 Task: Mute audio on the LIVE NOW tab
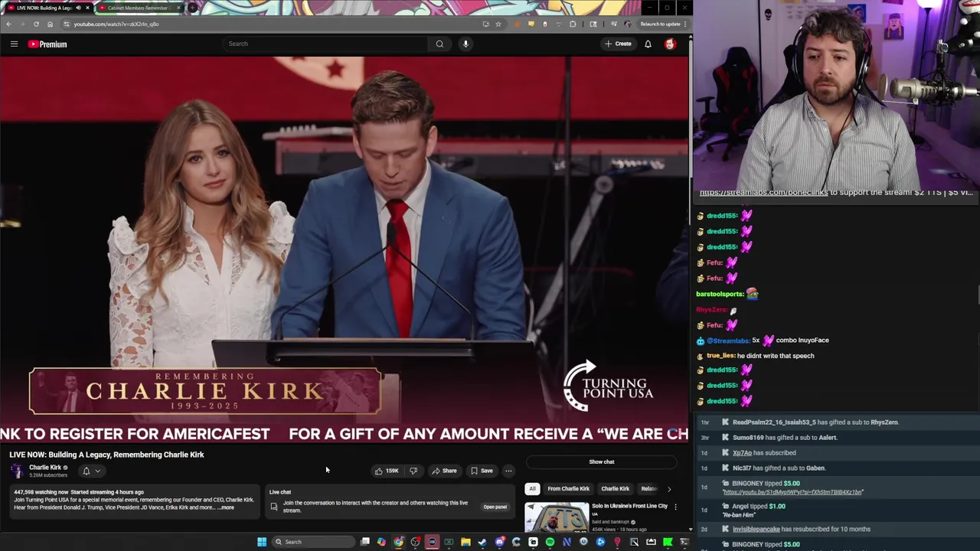(x=78, y=8)
